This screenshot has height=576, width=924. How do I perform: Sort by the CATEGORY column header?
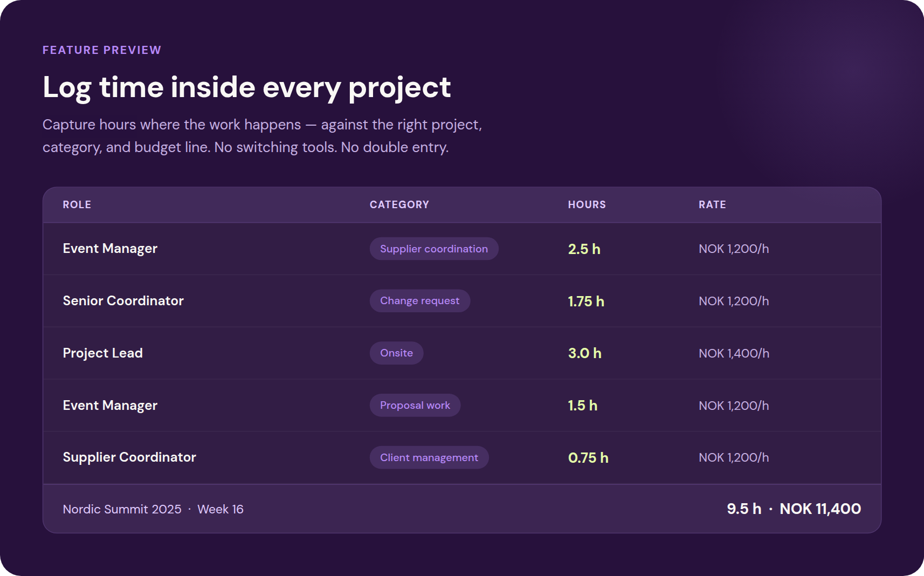tap(399, 204)
